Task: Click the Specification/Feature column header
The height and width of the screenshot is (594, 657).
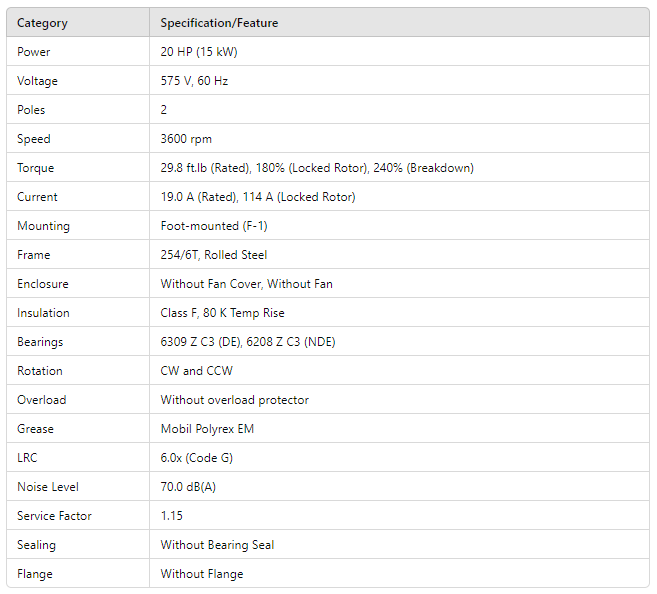Action: (219, 22)
